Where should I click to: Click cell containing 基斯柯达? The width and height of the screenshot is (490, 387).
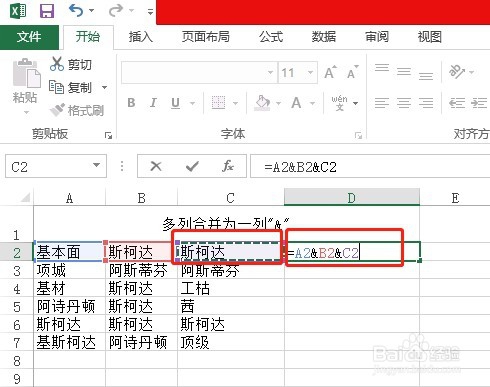[x=69, y=343]
